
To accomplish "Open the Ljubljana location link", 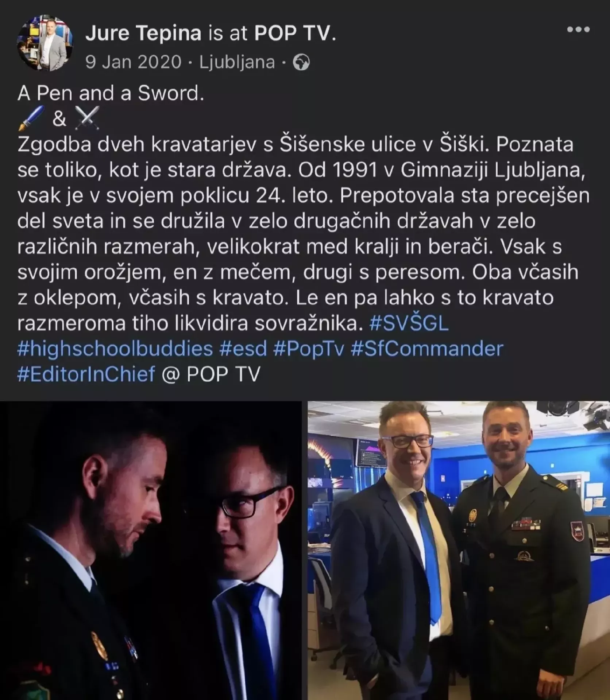I will pyautogui.click(x=237, y=62).
